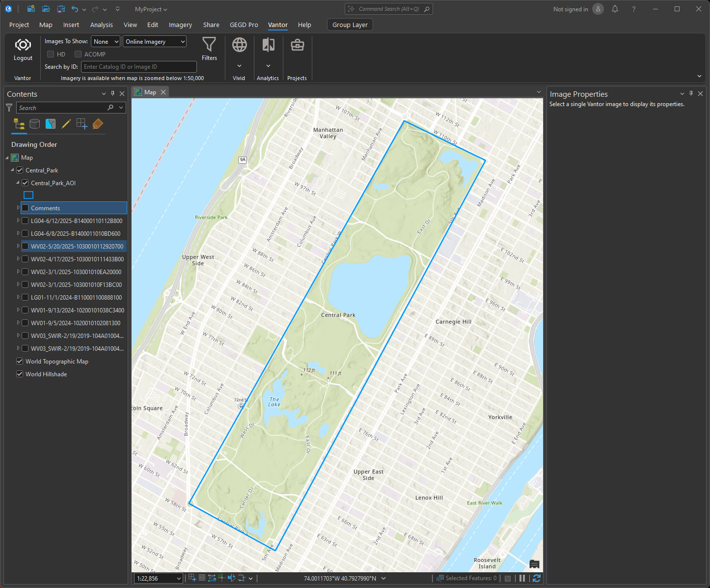Screen dimensions: 710x588
Task: Click the Vantor Logout icon
Action: pyautogui.click(x=23, y=46)
